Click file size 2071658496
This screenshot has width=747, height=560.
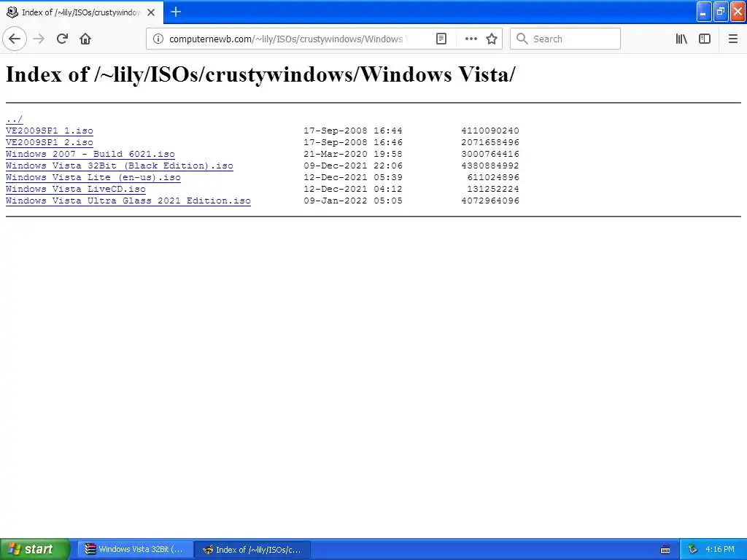pyautogui.click(x=490, y=142)
